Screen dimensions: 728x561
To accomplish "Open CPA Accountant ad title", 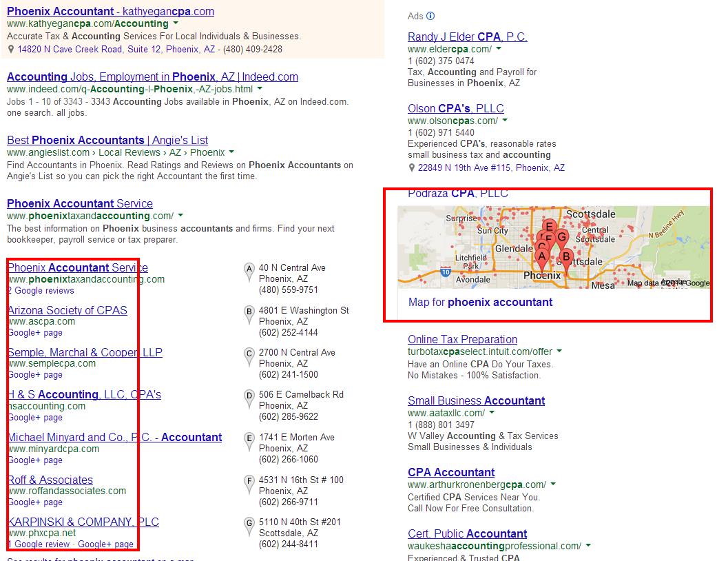I will [451, 472].
